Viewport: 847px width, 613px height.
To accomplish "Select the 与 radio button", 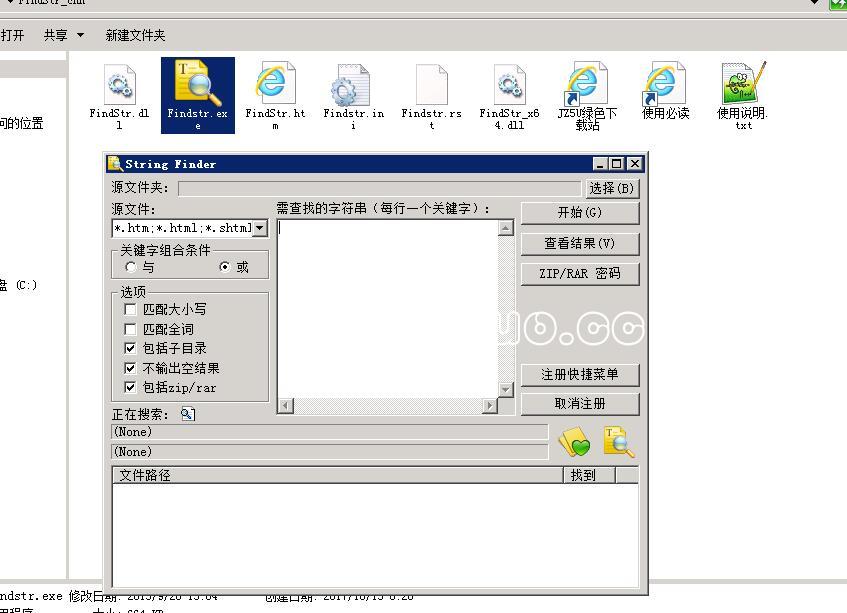I will tap(131, 268).
